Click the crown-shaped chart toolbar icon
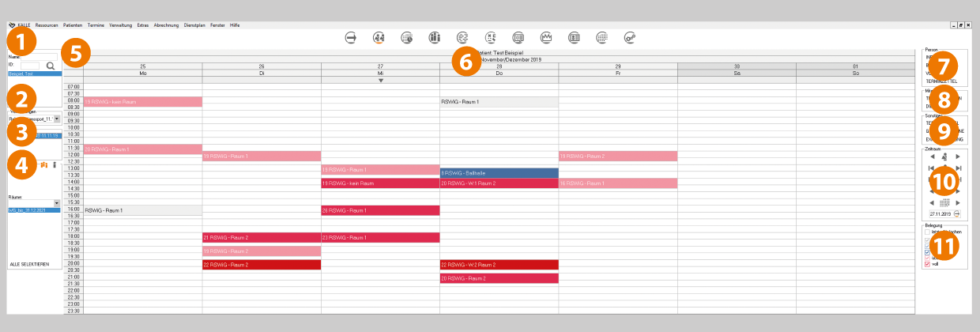980x332 pixels. click(x=545, y=37)
